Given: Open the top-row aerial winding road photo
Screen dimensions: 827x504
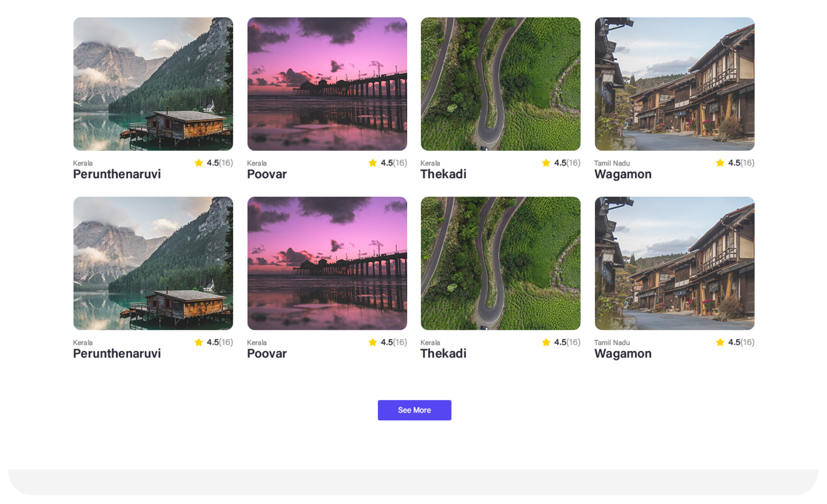Looking at the screenshot, I should (500, 84).
